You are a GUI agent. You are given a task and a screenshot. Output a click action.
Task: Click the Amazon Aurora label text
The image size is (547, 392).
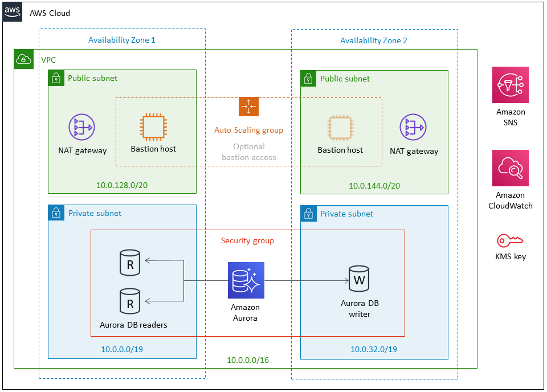coord(245,313)
